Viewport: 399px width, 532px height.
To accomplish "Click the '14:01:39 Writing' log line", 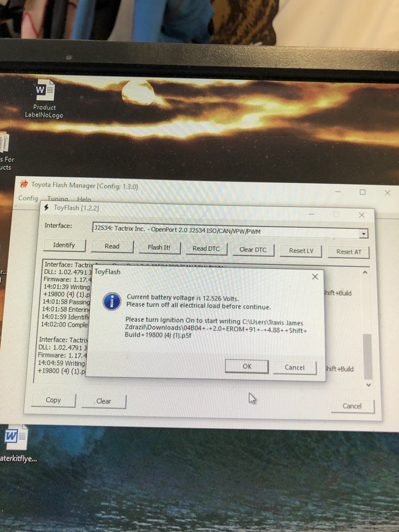I will pos(66,287).
